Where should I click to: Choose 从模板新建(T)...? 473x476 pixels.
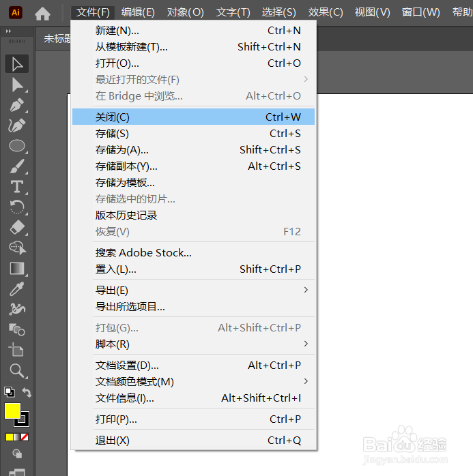coord(193,47)
